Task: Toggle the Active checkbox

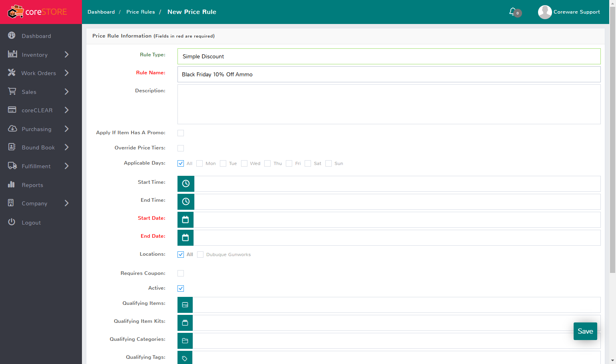Action: [181, 288]
